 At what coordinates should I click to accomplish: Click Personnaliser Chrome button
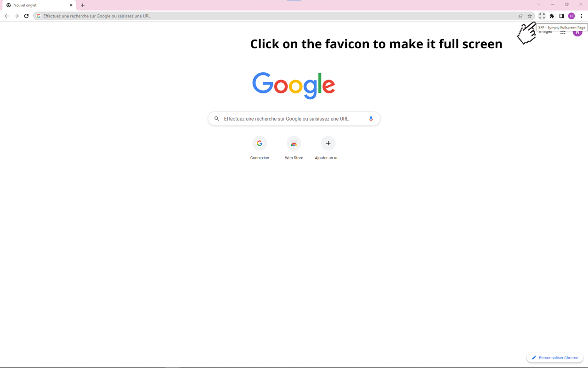coord(555,358)
